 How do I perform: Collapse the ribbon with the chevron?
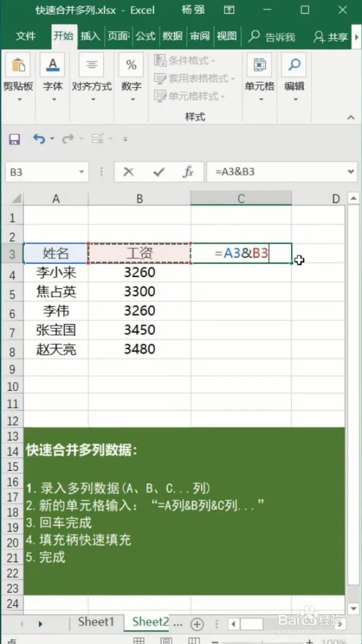351,117
